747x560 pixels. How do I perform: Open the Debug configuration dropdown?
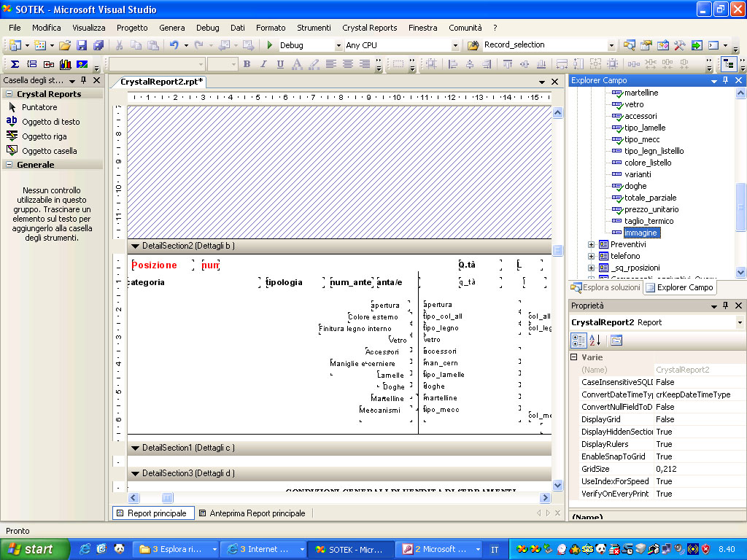click(x=338, y=46)
